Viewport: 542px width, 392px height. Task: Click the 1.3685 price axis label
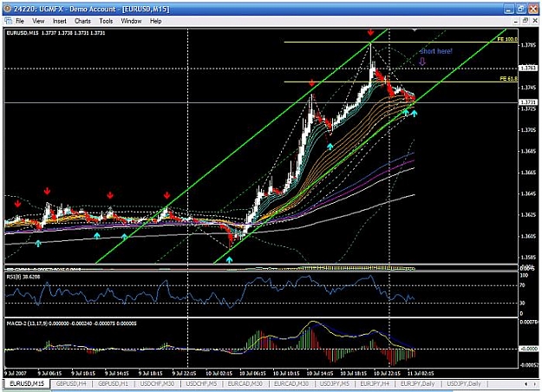tap(528, 151)
